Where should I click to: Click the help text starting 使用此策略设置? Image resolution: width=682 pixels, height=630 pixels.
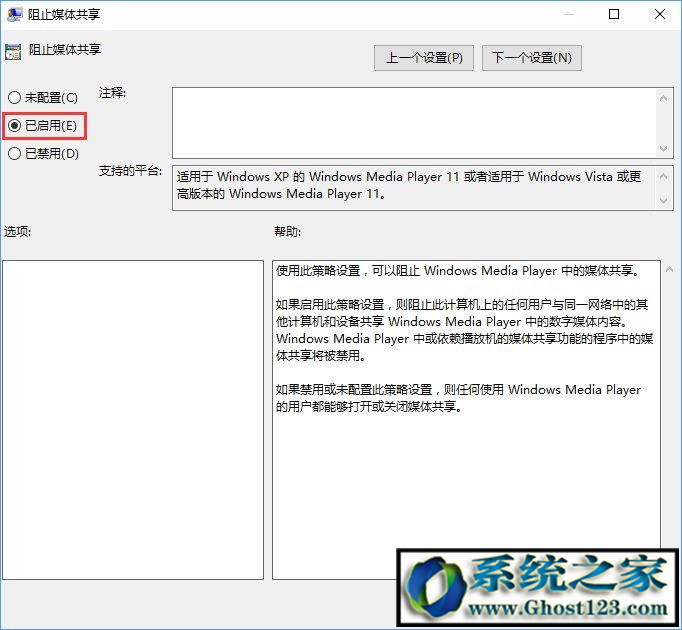coord(458,271)
